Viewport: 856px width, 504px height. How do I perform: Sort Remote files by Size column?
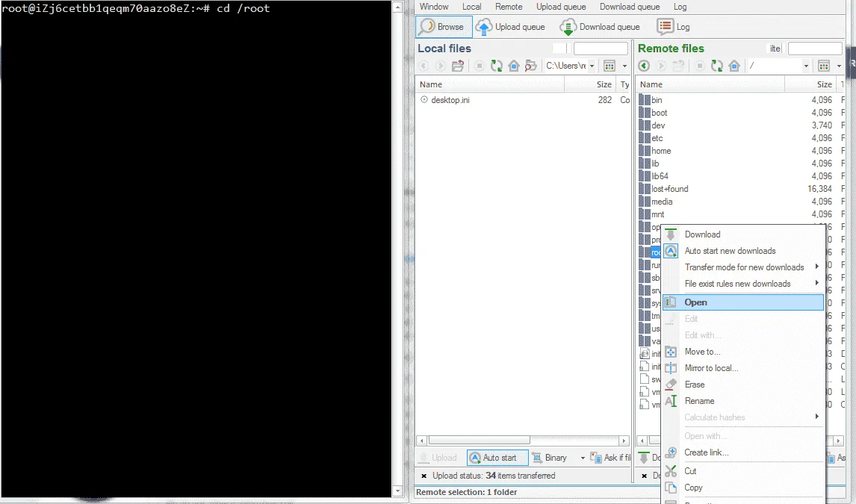tap(810, 84)
